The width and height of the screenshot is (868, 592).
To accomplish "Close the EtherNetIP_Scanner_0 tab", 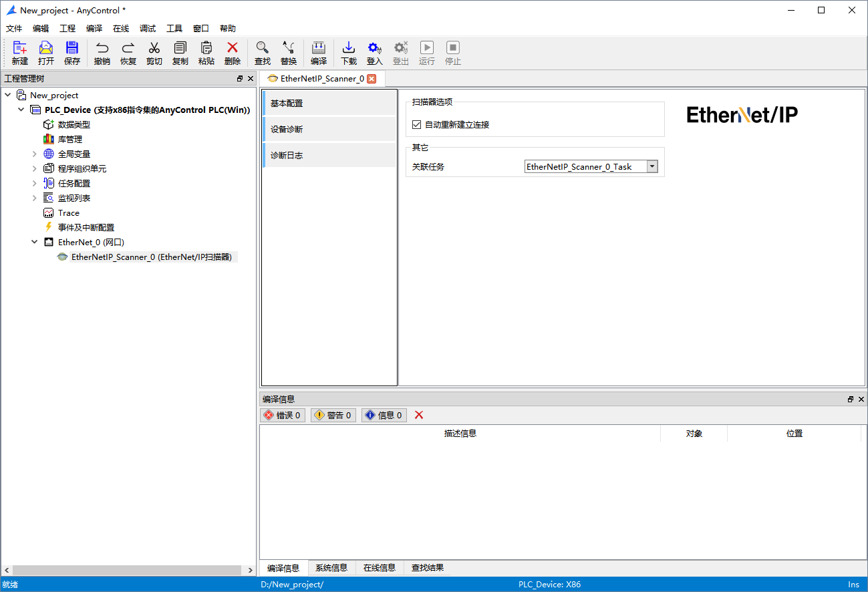I will (x=372, y=79).
